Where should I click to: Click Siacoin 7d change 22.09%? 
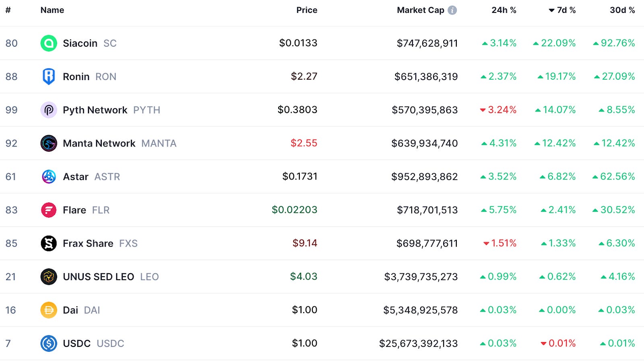click(554, 43)
